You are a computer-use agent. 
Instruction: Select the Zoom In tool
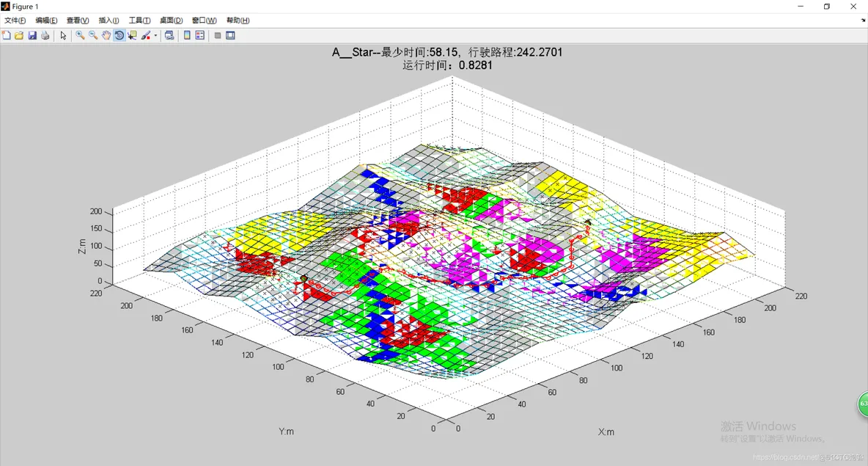coord(80,34)
